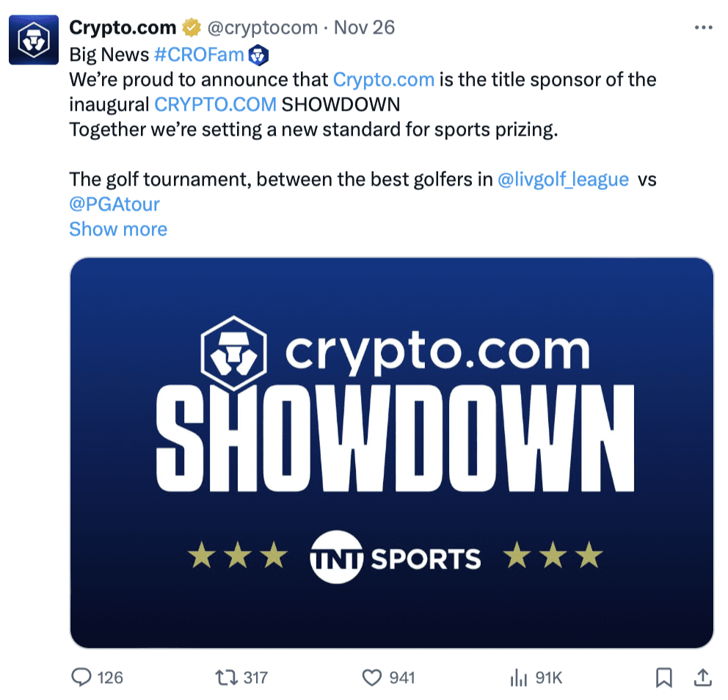Click the Nov 26 timestamp

(x=365, y=27)
